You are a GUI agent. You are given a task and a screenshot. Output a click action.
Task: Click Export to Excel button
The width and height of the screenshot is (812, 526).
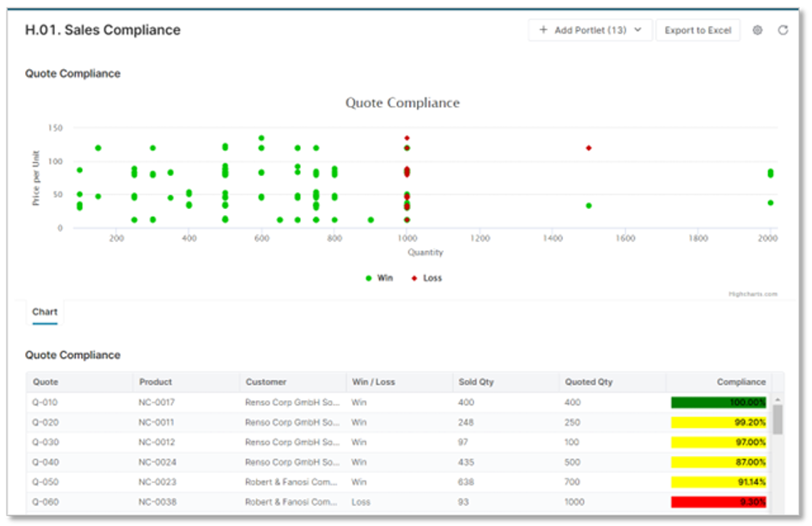697,30
